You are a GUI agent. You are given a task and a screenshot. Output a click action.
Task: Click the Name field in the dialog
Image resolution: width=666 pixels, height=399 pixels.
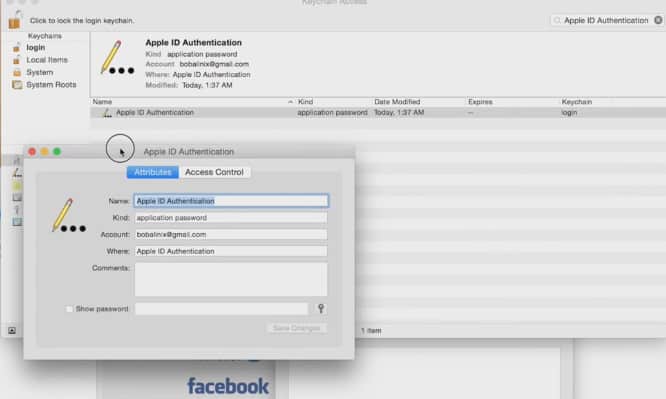[231, 201]
